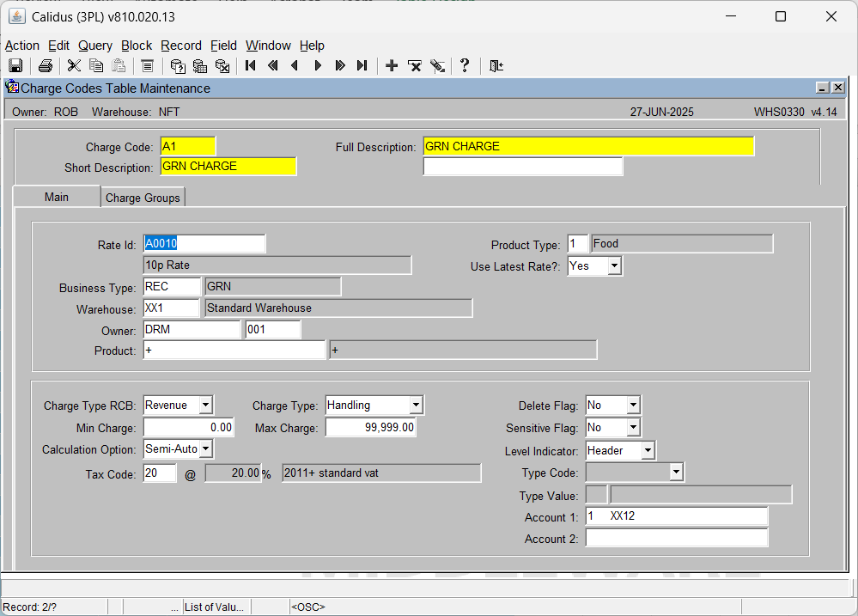Click the Cut scissors icon
The height and width of the screenshot is (616, 858).
[74, 65]
